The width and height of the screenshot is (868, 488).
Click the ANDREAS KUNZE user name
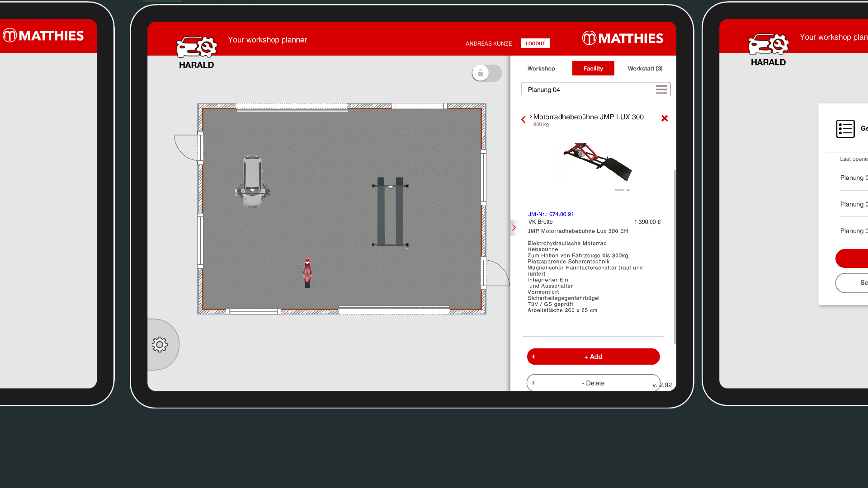(x=489, y=44)
